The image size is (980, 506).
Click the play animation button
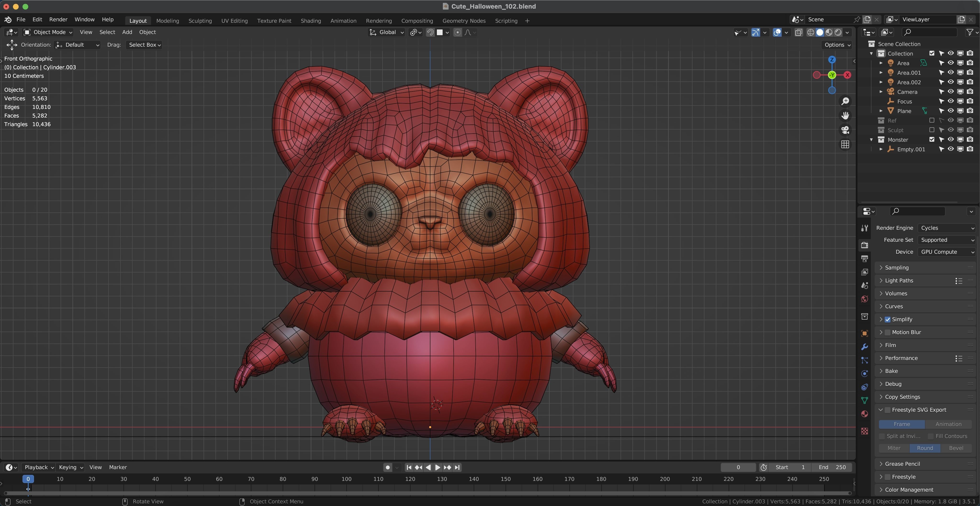click(x=438, y=467)
